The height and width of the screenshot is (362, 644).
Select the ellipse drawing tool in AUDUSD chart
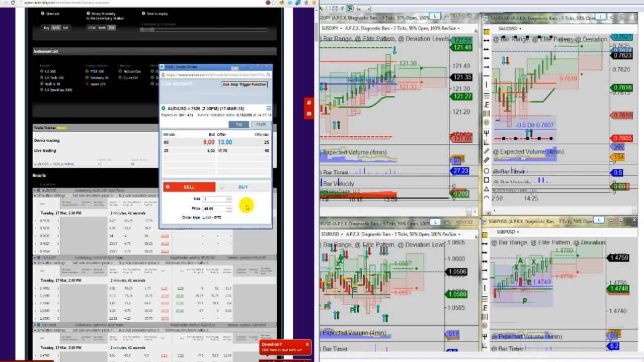click(x=487, y=171)
